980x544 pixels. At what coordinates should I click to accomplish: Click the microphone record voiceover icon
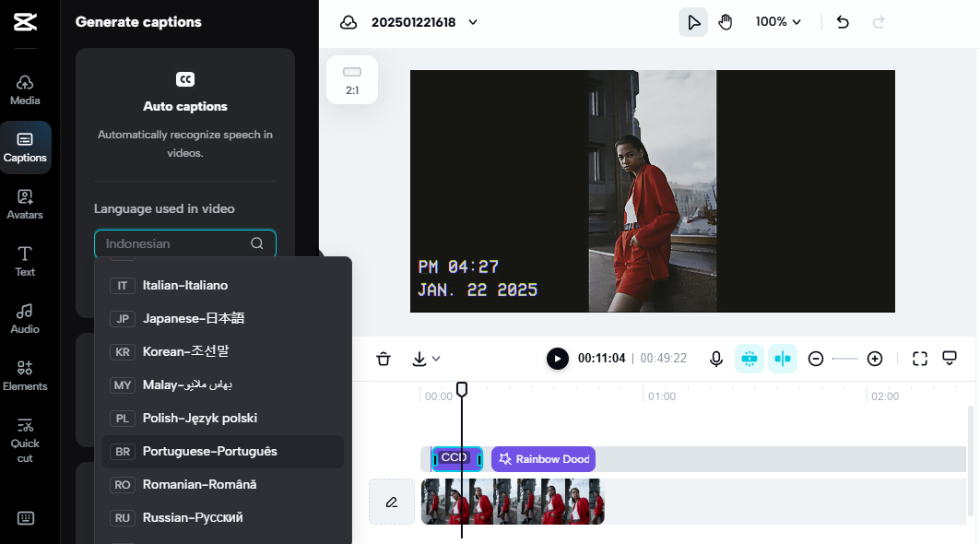716,359
